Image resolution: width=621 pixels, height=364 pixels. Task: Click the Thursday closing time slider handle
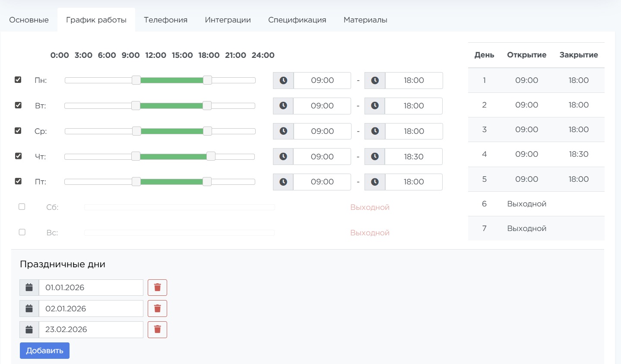point(211,156)
